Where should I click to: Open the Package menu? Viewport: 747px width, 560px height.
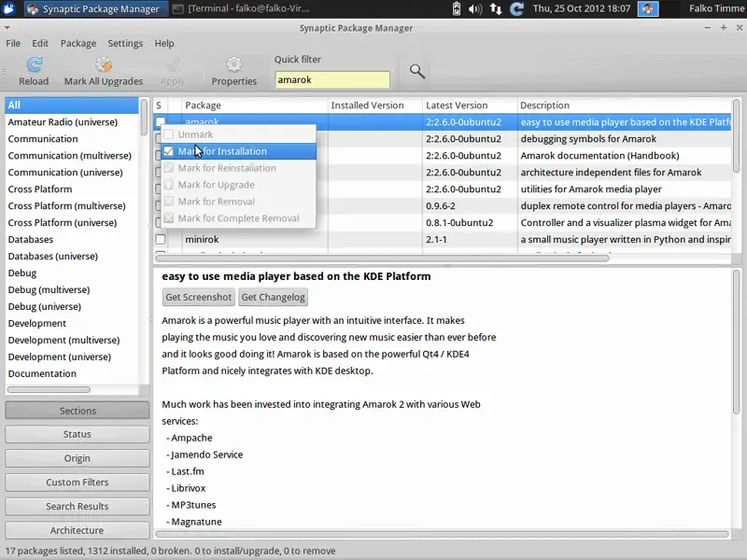pyautogui.click(x=78, y=43)
